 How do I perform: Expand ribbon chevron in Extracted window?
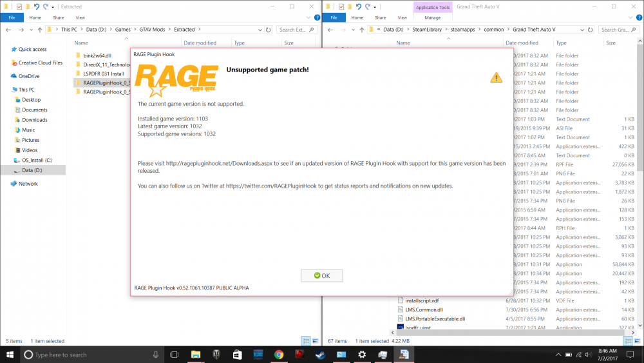click(x=308, y=17)
